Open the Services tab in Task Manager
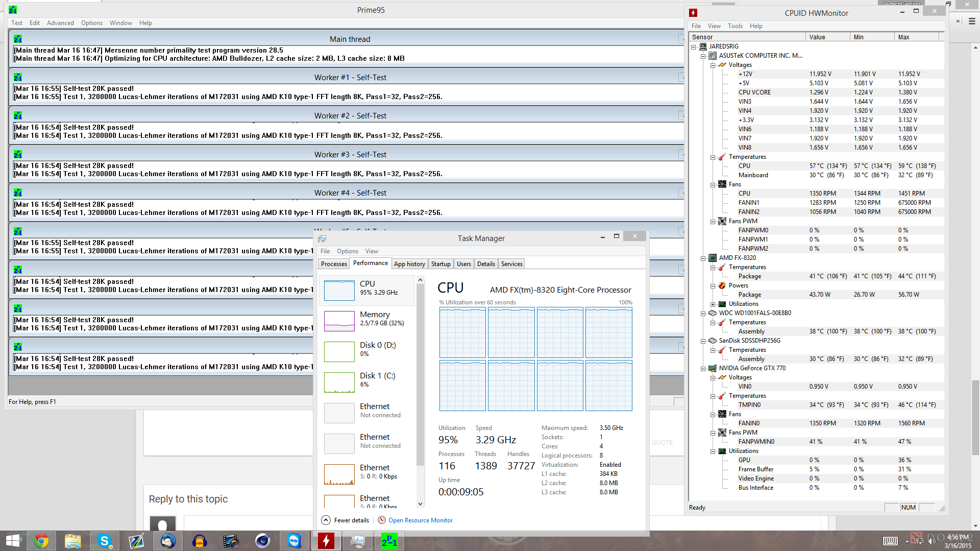This screenshot has width=980, height=551. tap(511, 264)
